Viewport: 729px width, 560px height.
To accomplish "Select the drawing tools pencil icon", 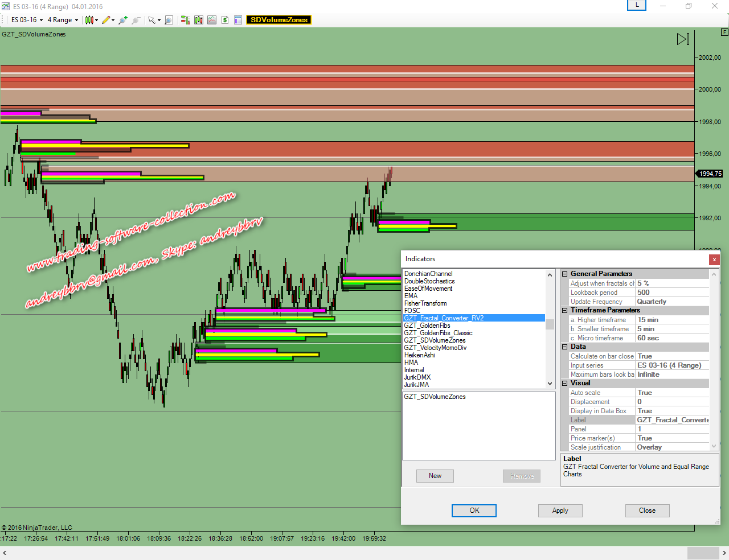I will pyautogui.click(x=106, y=20).
